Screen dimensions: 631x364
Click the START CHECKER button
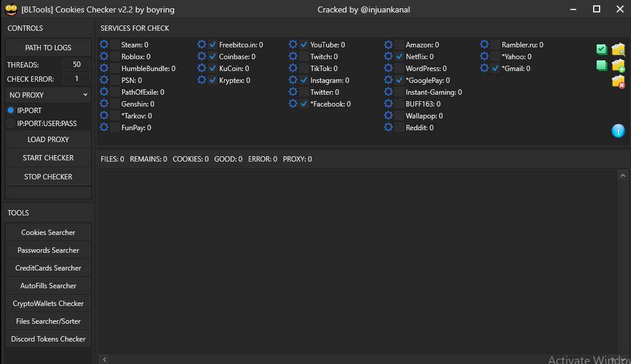point(48,157)
